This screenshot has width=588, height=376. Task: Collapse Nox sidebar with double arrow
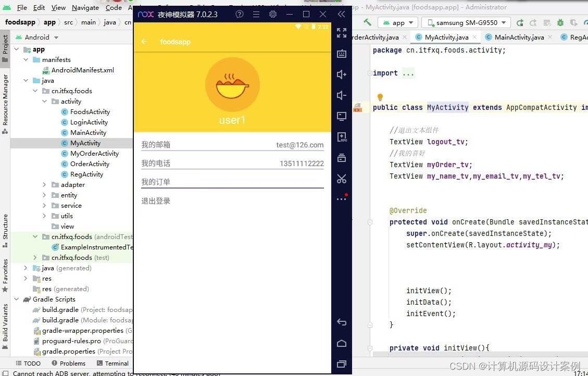click(341, 14)
